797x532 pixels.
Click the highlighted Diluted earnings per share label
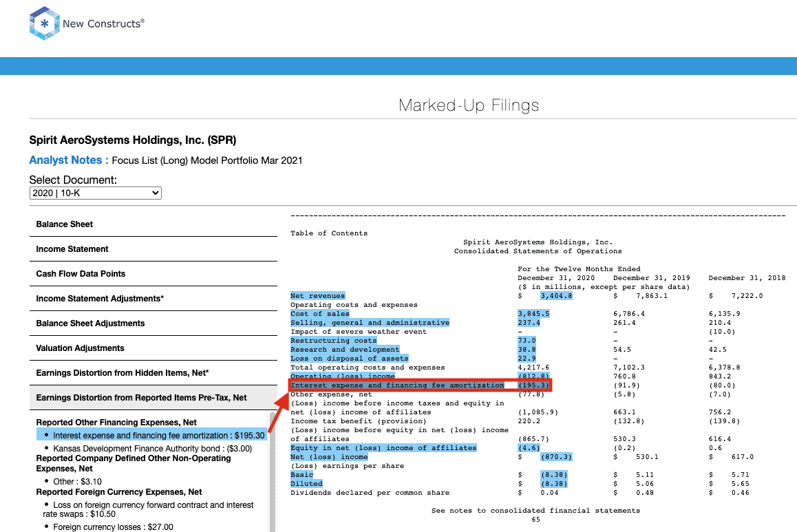[306, 484]
